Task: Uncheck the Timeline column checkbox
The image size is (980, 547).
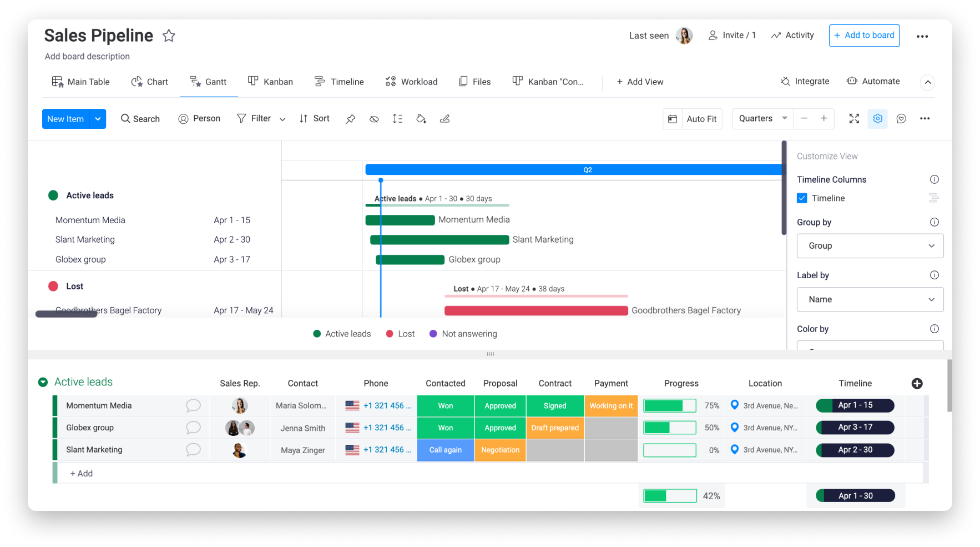Action: 802,198
